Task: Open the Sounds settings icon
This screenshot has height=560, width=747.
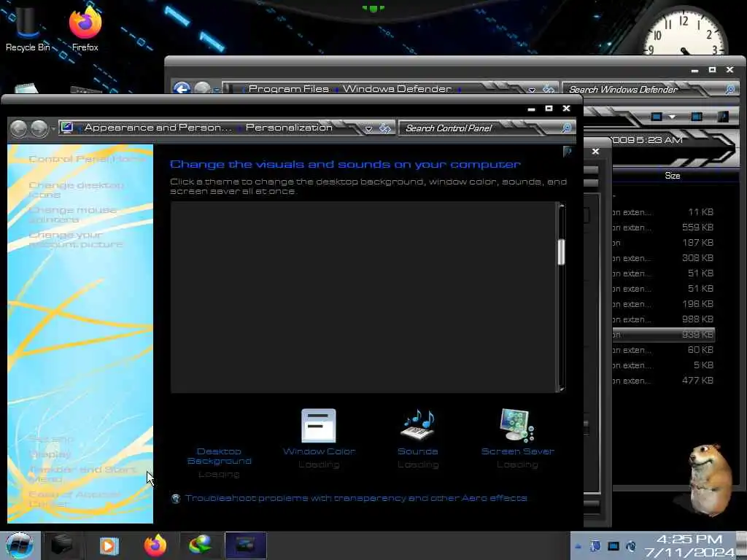Action: [x=419, y=424]
